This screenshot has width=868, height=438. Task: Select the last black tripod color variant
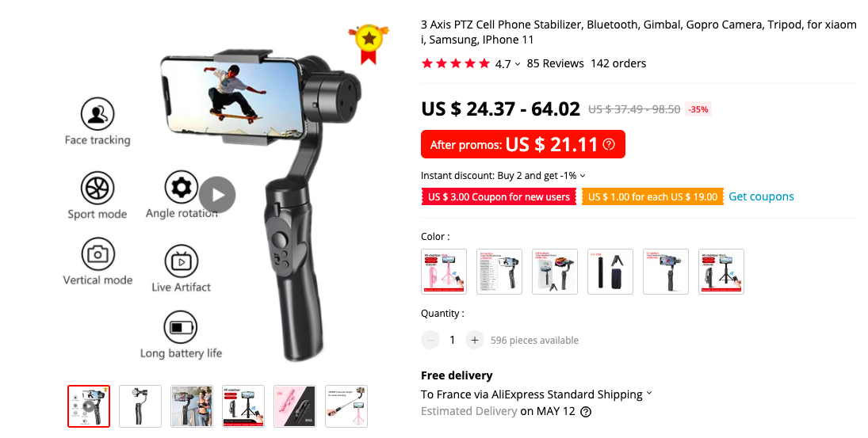pos(721,272)
